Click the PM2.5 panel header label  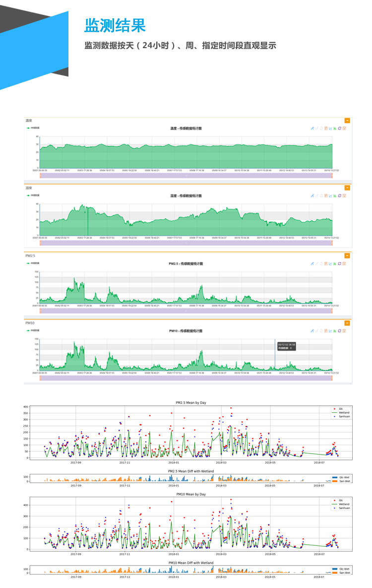30,256
